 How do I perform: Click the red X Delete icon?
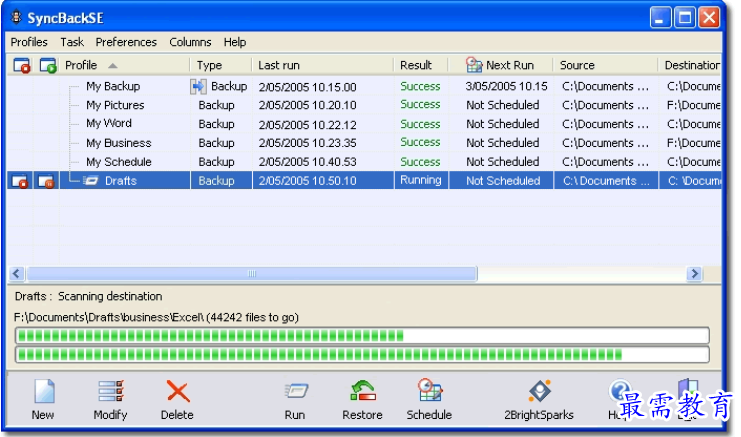click(178, 392)
